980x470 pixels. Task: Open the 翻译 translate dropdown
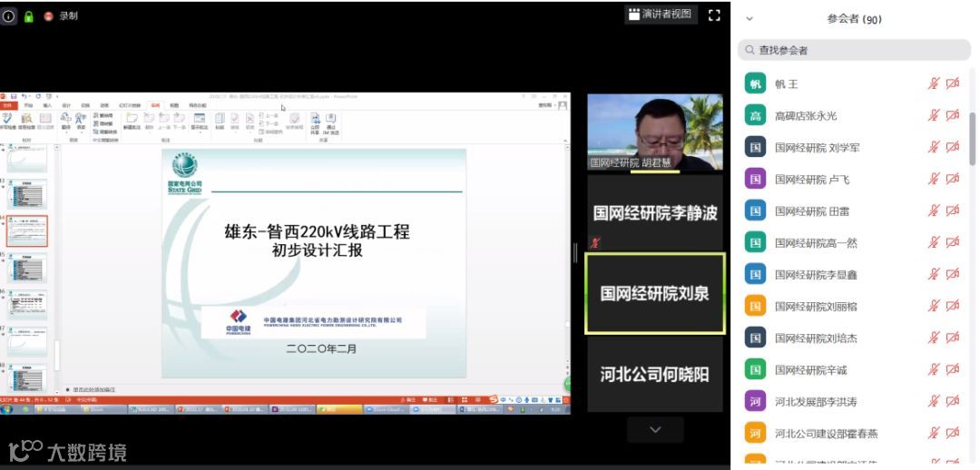coord(65,122)
